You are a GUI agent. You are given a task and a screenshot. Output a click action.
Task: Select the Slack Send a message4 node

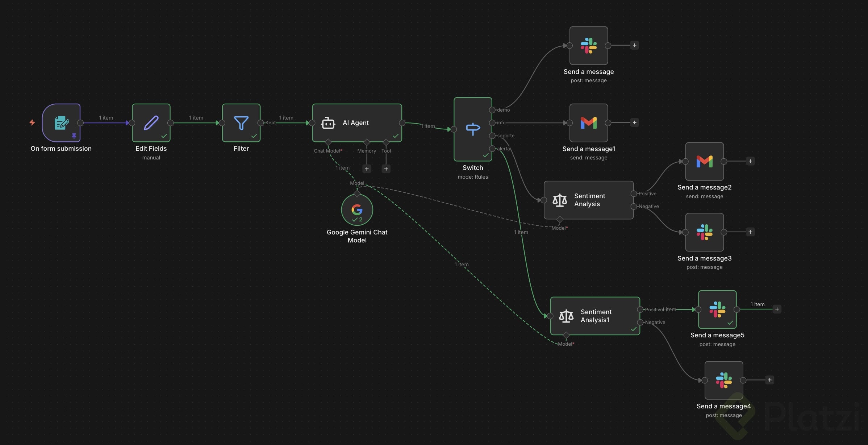click(723, 380)
